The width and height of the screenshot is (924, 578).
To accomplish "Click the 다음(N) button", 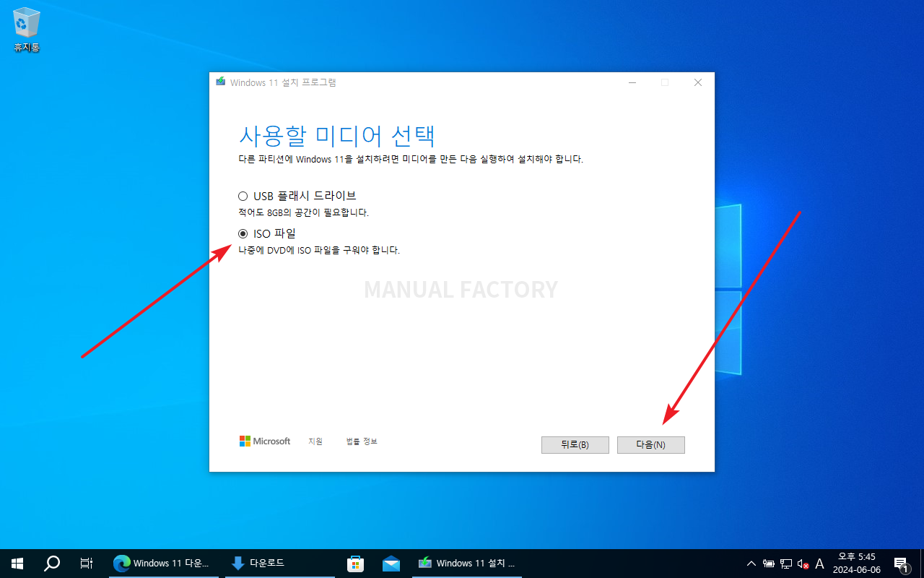I will [650, 444].
